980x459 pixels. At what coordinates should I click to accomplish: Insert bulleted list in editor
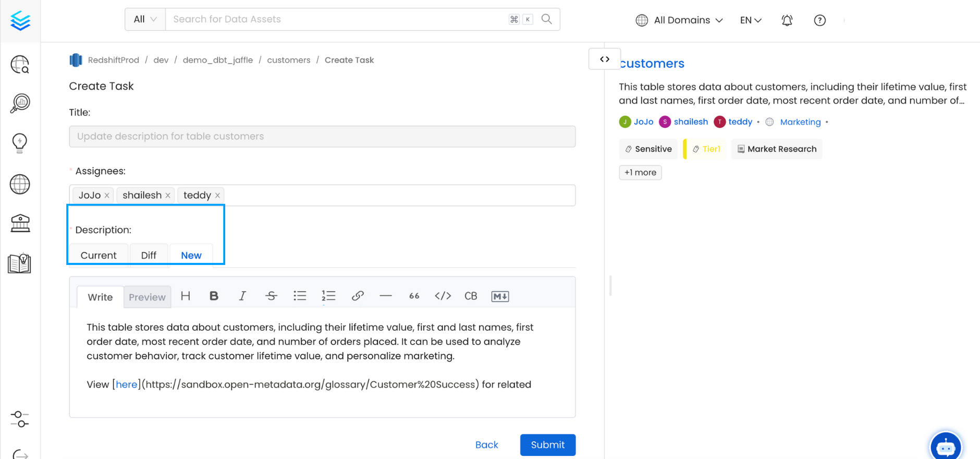point(300,296)
